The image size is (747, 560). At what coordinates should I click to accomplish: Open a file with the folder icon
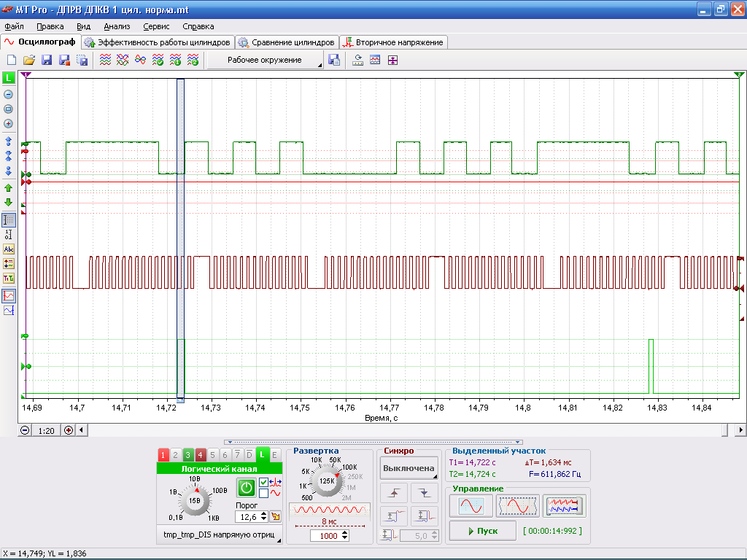coord(29,60)
